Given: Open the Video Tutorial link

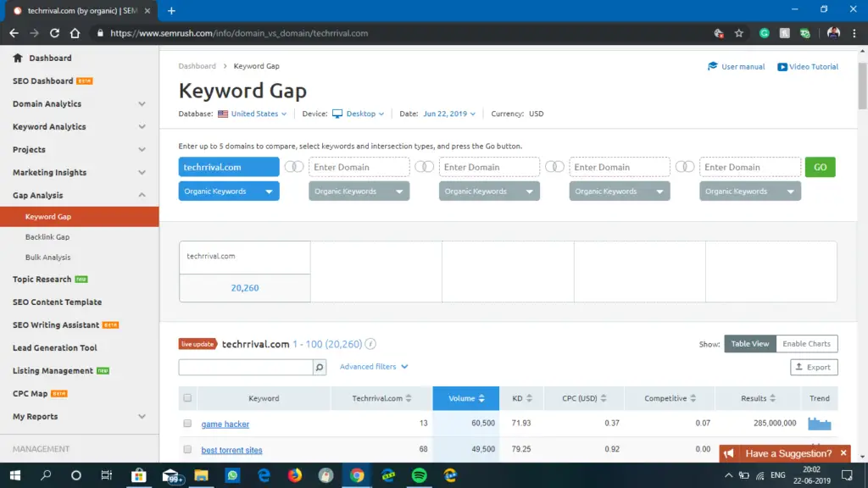Looking at the screenshot, I should point(808,66).
